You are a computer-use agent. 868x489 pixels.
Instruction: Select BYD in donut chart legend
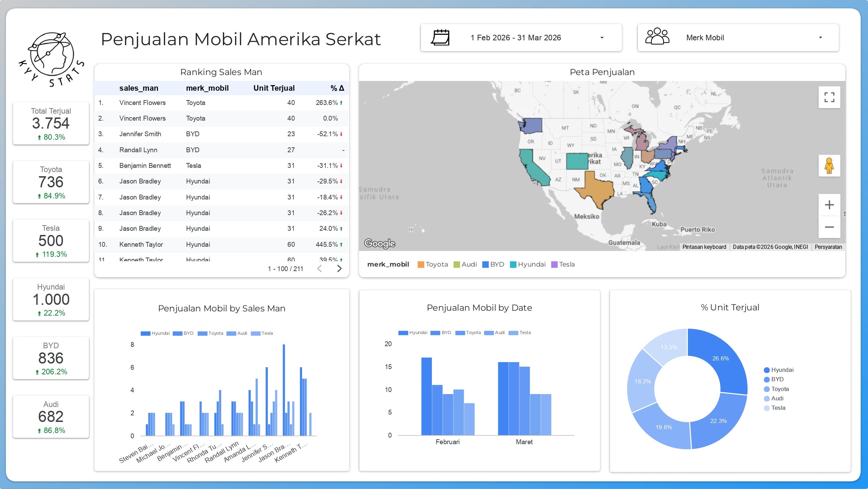tap(774, 379)
